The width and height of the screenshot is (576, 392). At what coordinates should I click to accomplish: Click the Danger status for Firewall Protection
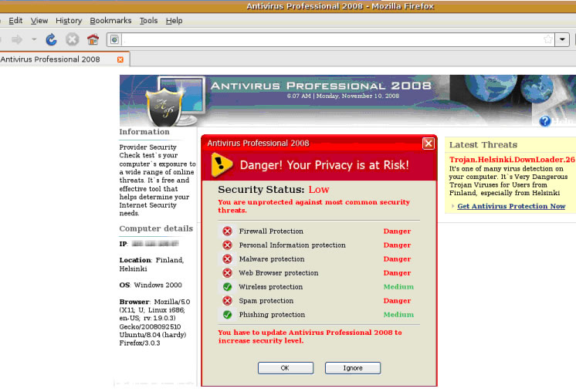point(397,231)
